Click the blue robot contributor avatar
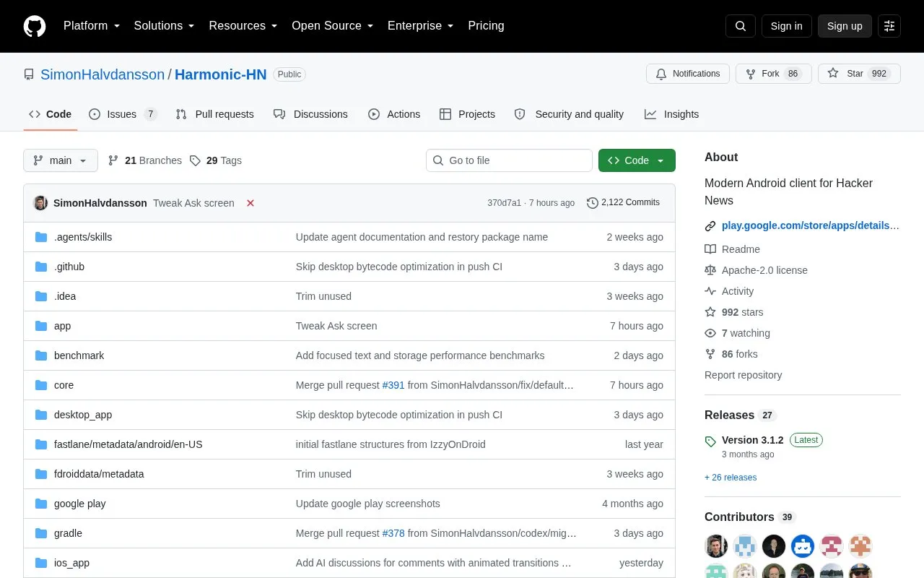Screen dimensions: 924x578 [x=803, y=546]
